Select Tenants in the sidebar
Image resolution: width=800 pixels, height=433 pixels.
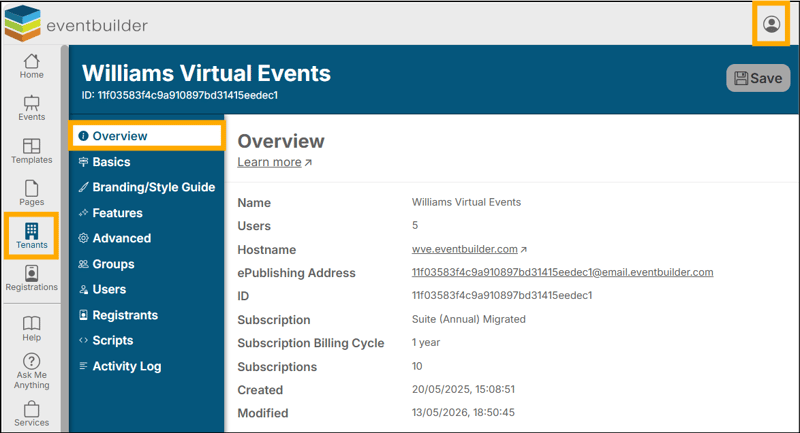point(32,236)
